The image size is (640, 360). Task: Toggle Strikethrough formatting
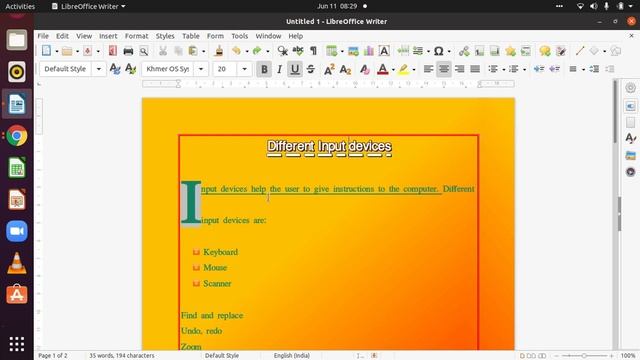coord(311,69)
